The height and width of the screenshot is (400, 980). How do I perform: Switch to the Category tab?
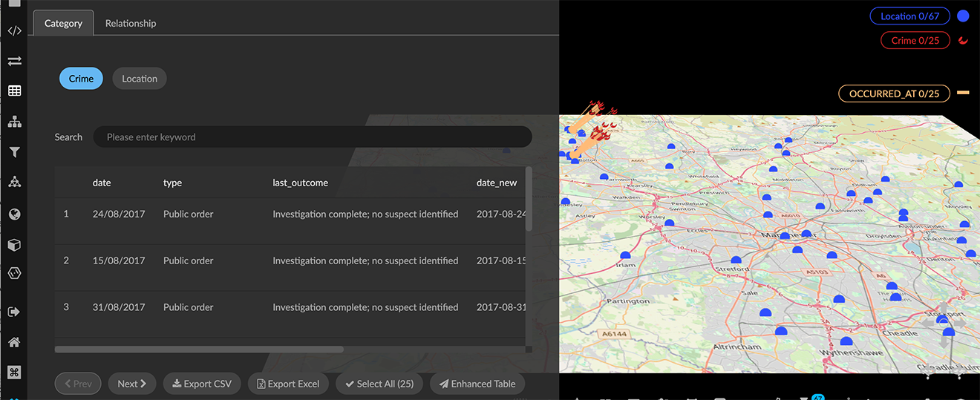63,23
